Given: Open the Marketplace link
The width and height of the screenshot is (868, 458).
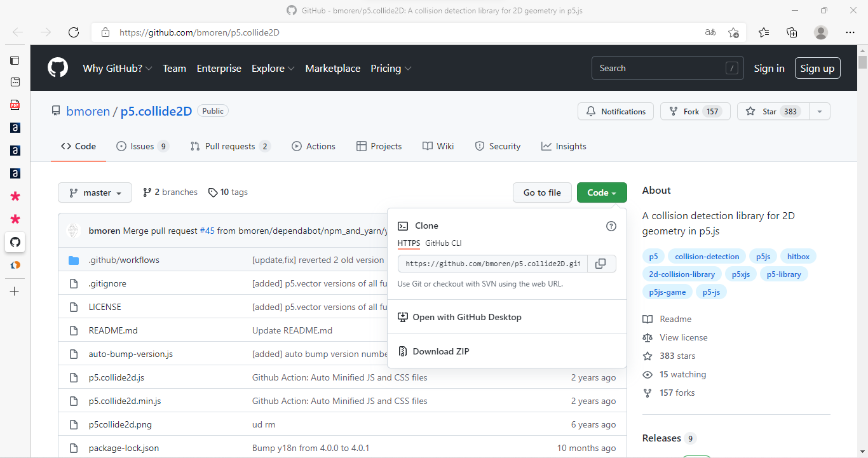Looking at the screenshot, I should (333, 68).
